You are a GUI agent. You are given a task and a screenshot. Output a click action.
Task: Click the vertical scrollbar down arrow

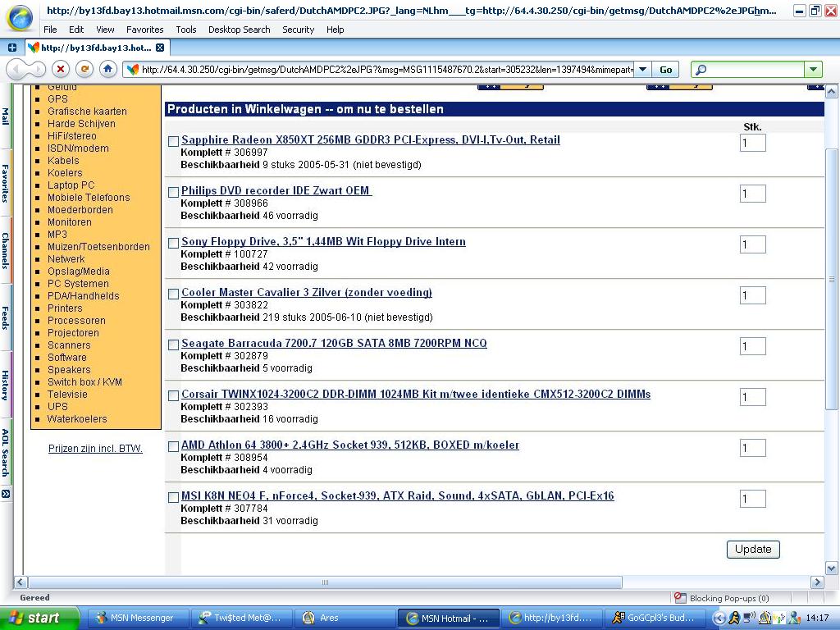(832, 568)
